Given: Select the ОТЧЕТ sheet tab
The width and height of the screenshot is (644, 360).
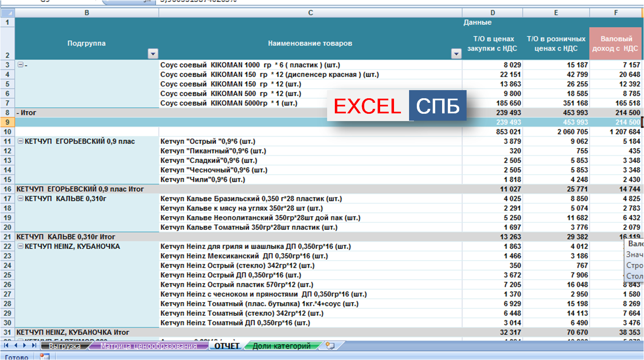Looking at the screenshot, I should (x=227, y=346).
